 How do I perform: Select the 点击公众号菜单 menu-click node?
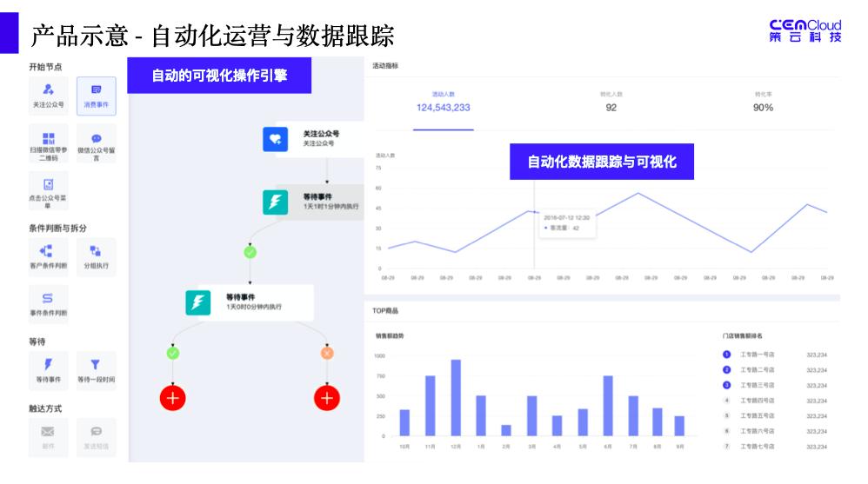[x=48, y=191]
